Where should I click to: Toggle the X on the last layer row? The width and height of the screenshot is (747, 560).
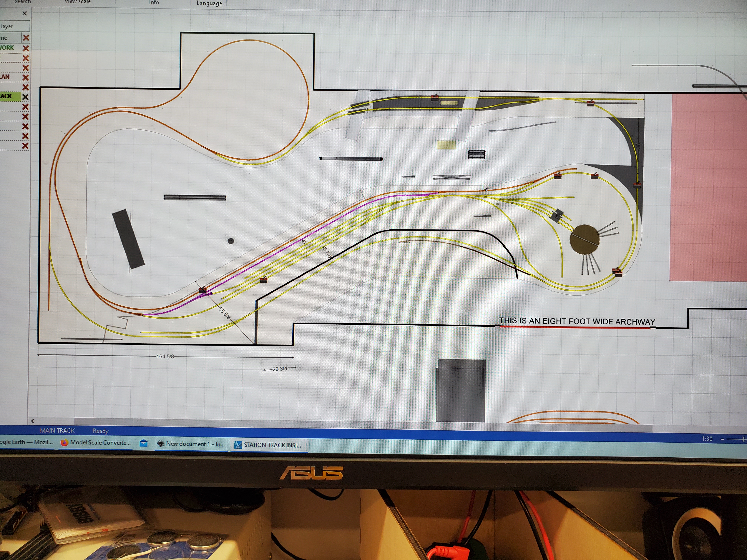pos(25,146)
